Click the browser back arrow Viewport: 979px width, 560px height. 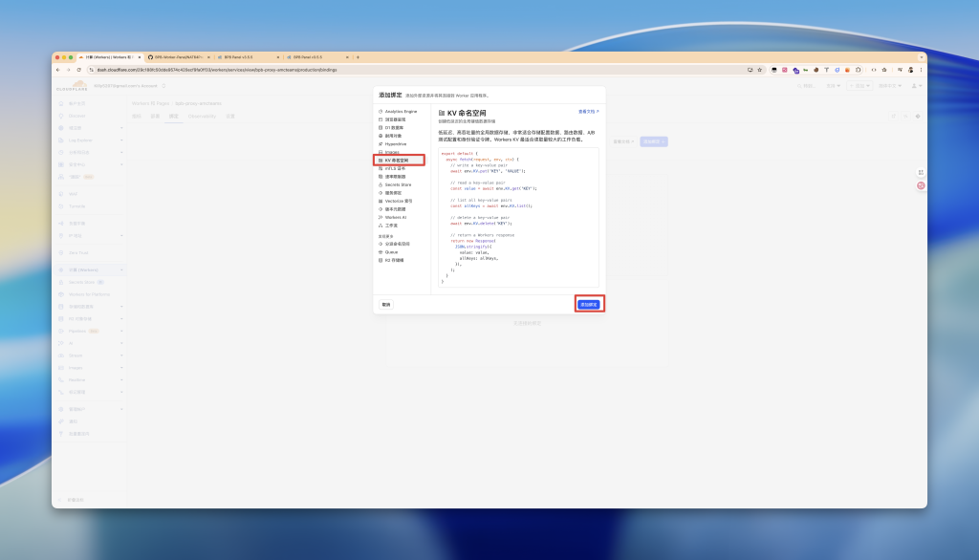[57, 70]
